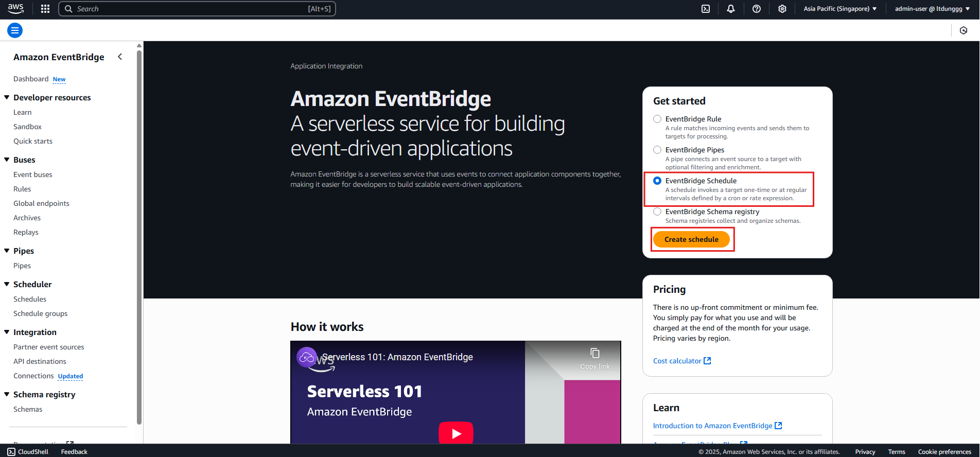Click Feedback in the footer

[x=74, y=452]
